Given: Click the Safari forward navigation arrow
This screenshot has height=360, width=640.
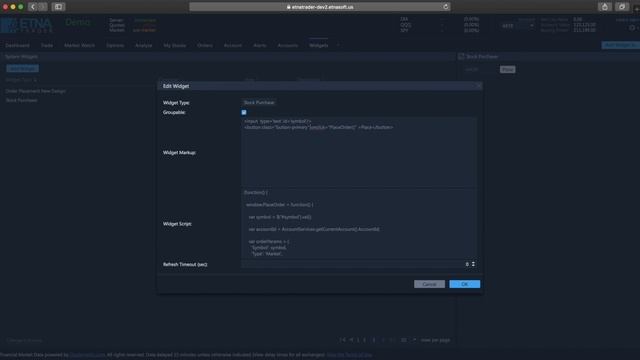Looking at the screenshot, I should [42, 7].
